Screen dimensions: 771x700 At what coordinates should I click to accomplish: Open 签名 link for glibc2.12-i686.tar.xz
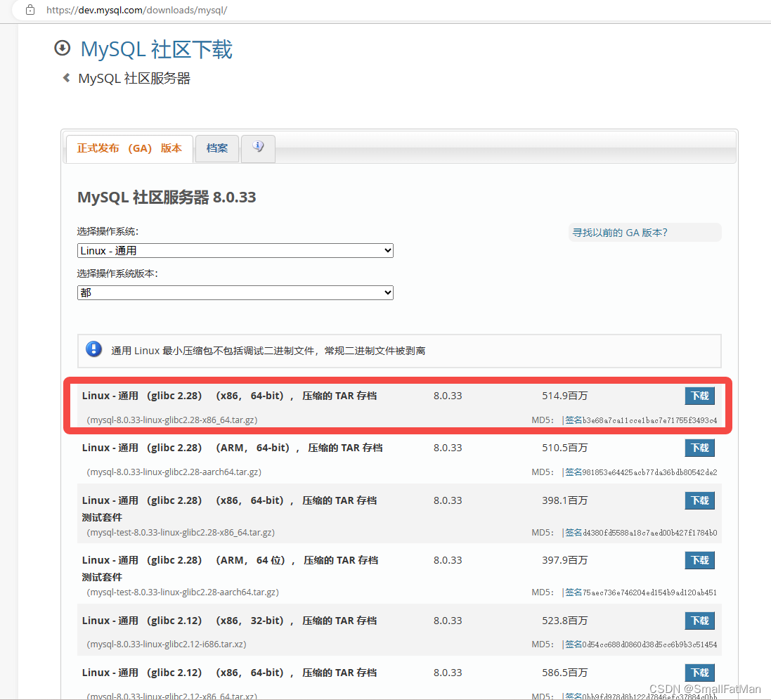(574, 644)
